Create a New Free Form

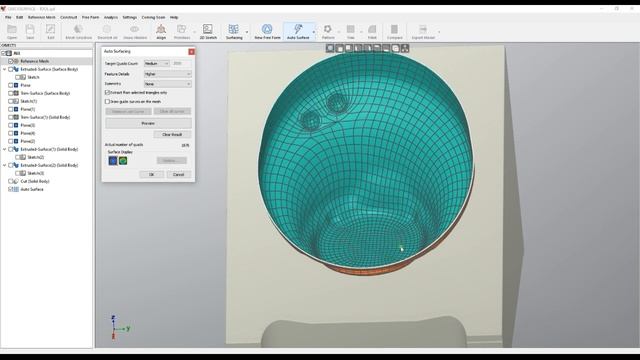[x=267, y=29]
